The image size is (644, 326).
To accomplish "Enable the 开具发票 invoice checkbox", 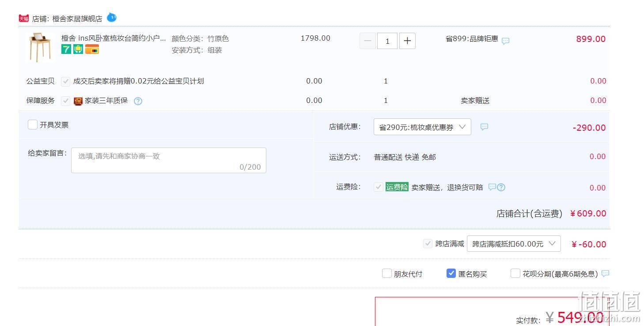I will [x=33, y=125].
